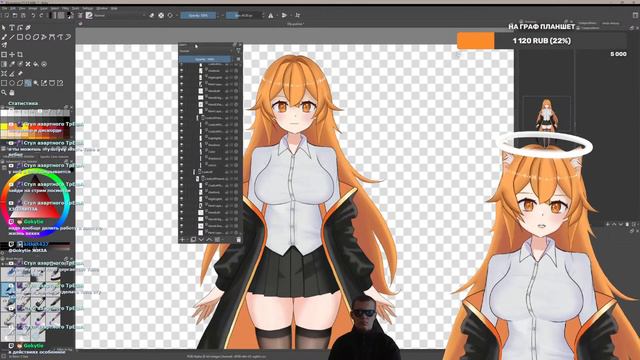Select the Colorize Mask tool
Image resolution: width=640 pixels, height=360 pixels.
click(20, 64)
